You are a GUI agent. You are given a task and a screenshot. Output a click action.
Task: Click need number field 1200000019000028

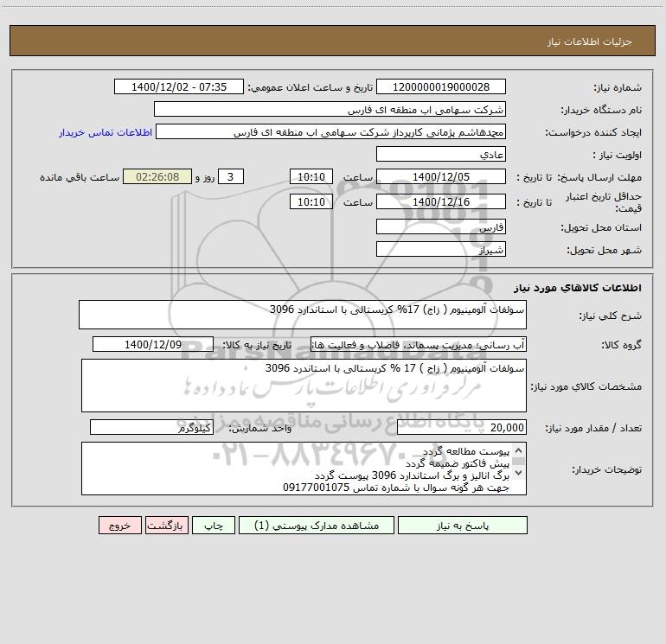click(x=441, y=86)
